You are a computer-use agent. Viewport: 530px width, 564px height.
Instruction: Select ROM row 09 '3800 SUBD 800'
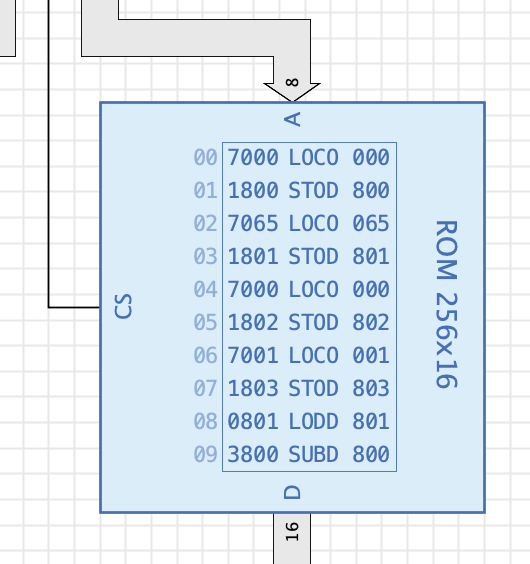tap(309, 454)
